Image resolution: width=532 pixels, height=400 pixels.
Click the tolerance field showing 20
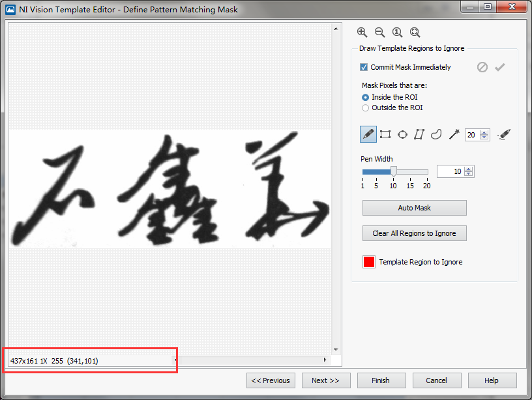click(473, 135)
